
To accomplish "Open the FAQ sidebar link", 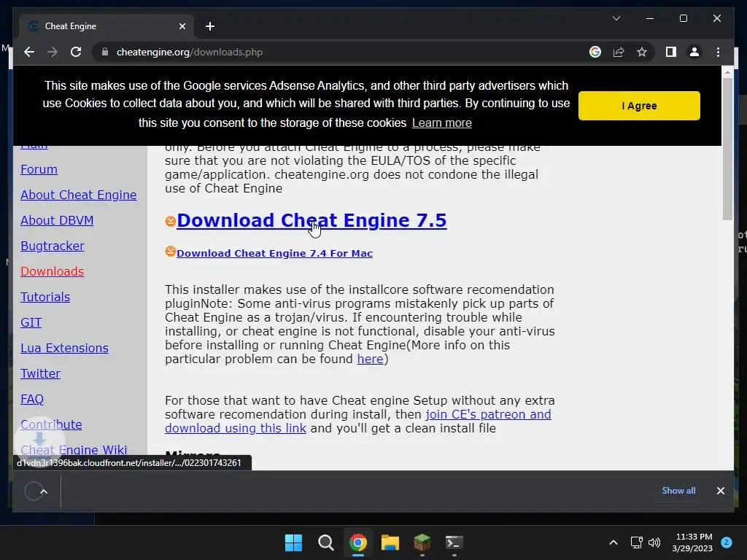I will point(32,399).
